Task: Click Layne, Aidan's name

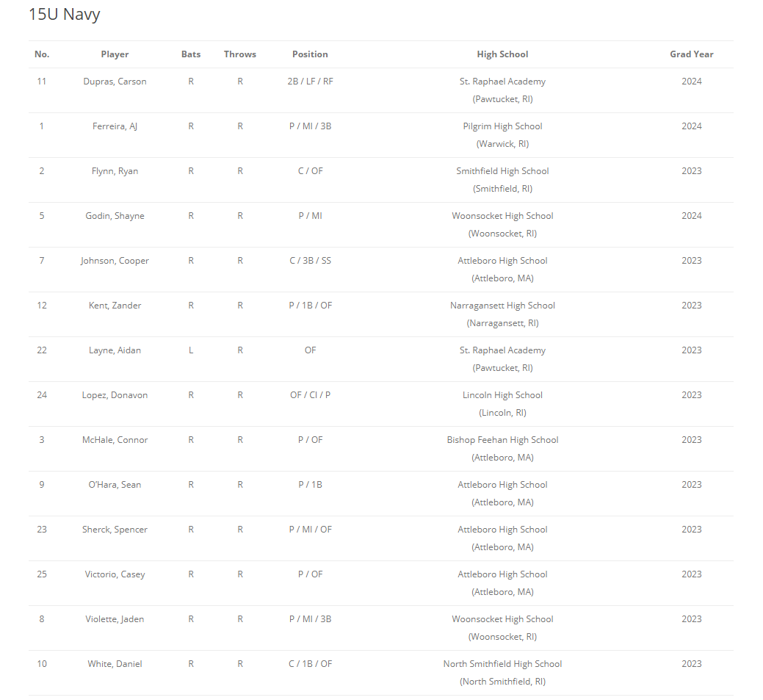Action: click(x=115, y=350)
